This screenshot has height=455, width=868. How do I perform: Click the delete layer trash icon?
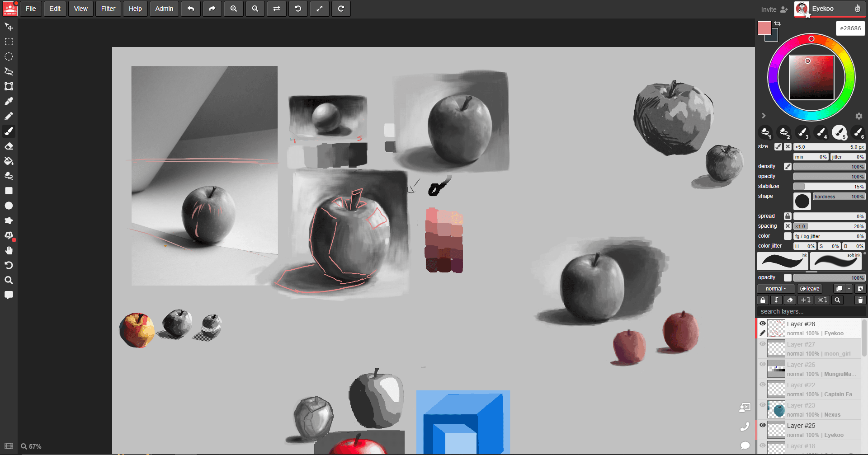(860, 300)
